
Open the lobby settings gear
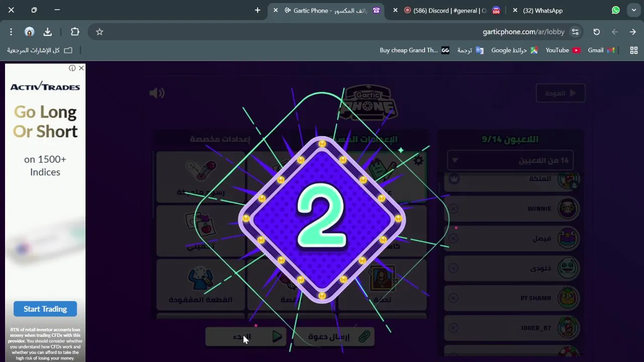point(419,161)
